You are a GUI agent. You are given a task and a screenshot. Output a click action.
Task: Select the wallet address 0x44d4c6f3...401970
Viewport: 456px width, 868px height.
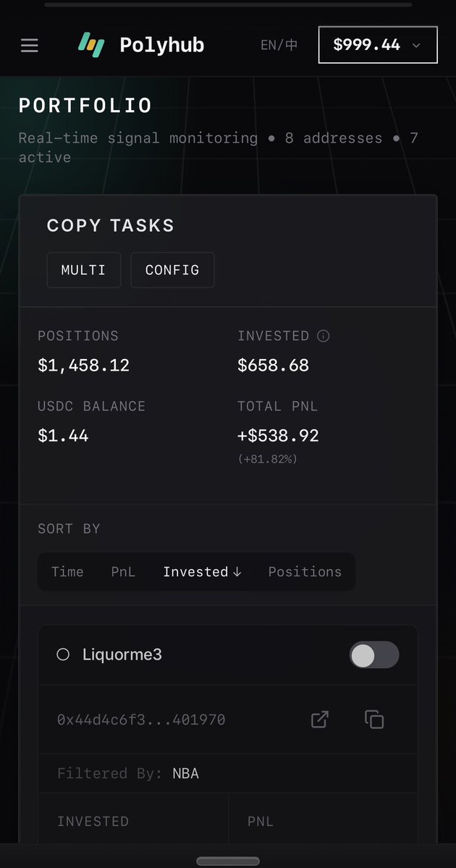[x=141, y=720]
